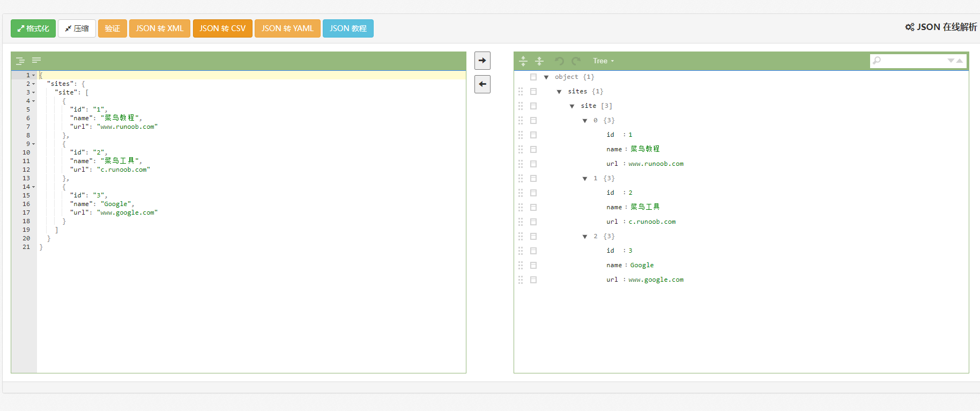Open actions menu box for object row
The height and width of the screenshot is (411, 980).
(x=533, y=77)
